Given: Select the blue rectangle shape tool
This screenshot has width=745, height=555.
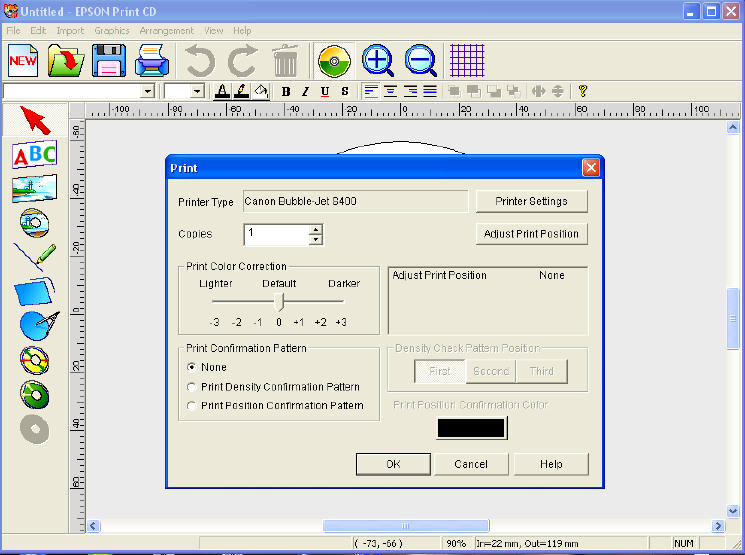Looking at the screenshot, I should click(x=34, y=291).
